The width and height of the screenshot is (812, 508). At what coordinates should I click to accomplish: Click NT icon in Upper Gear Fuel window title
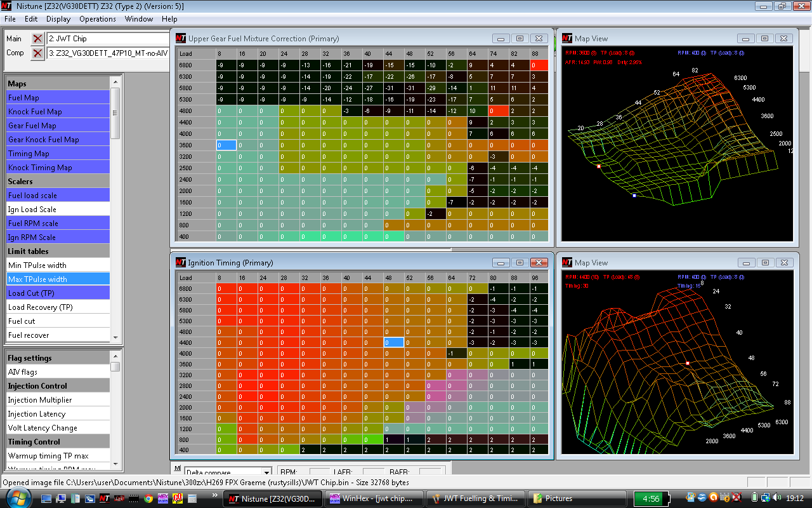click(x=181, y=38)
